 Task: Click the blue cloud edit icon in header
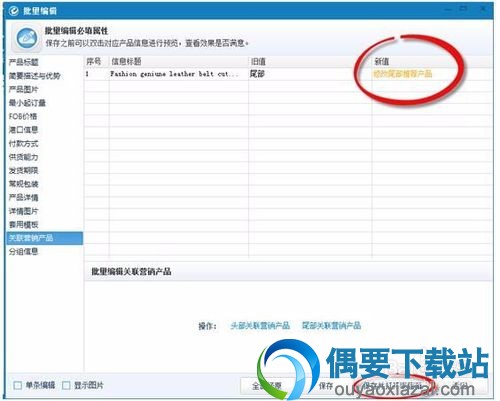click(x=27, y=38)
